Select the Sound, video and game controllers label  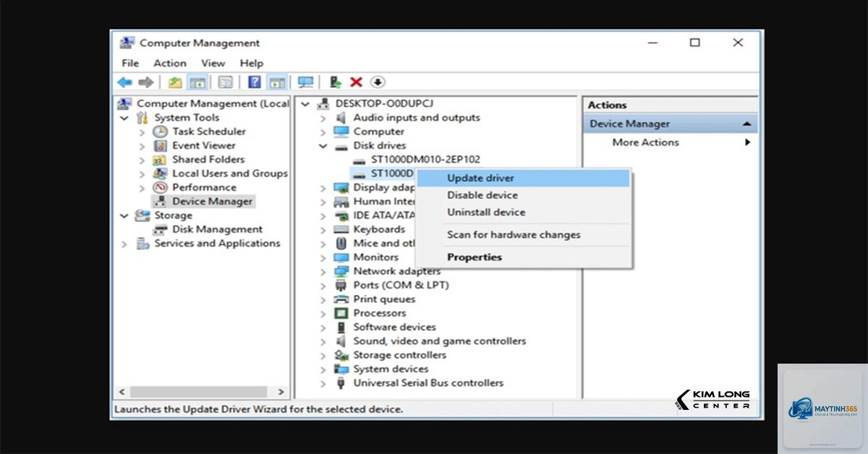pos(440,341)
